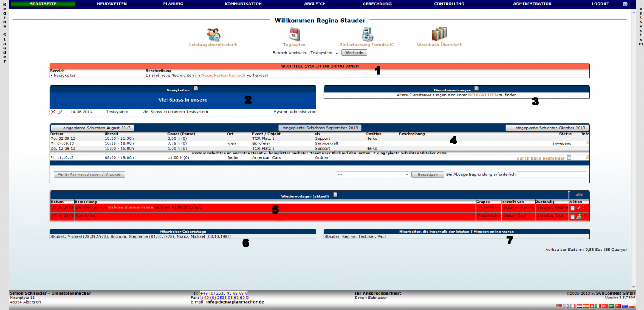This screenshot has height=310, width=644.
Task: Open the '---' dropdown beside Bestätigen
Action: [372, 175]
